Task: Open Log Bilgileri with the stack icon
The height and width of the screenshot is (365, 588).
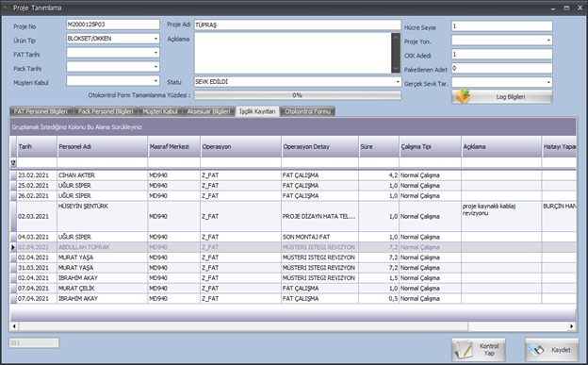Action: pyautogui.click(x=463, y=96)
